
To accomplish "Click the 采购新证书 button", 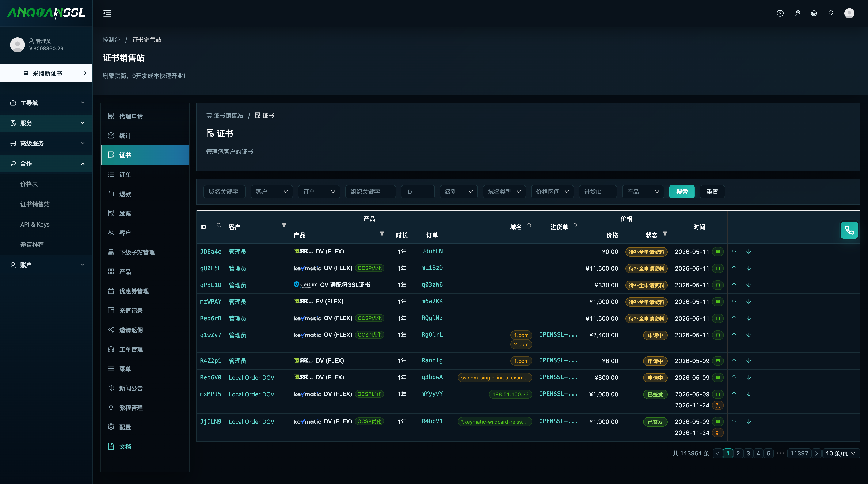I will pos(46,73).
